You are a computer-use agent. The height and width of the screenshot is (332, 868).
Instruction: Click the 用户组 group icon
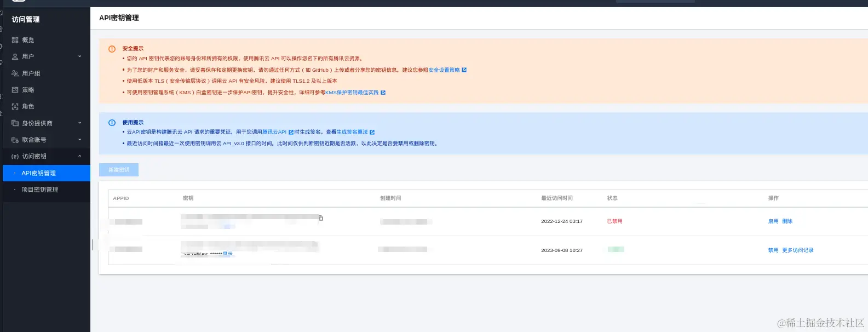tap(15, 73)
